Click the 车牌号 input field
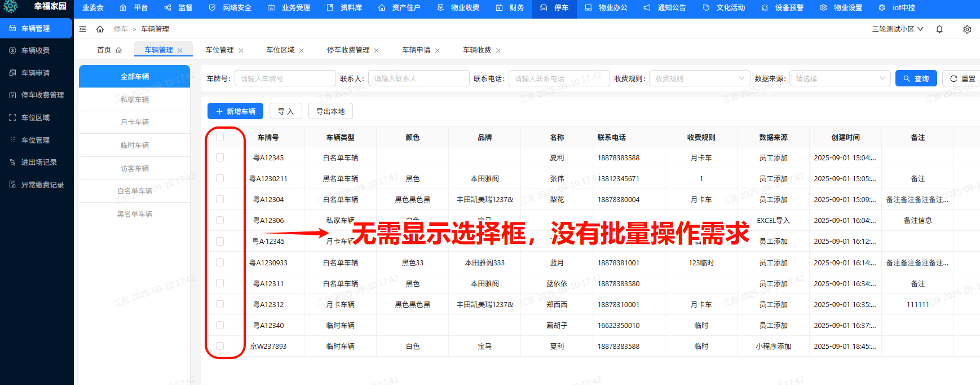 pos(285,78)
